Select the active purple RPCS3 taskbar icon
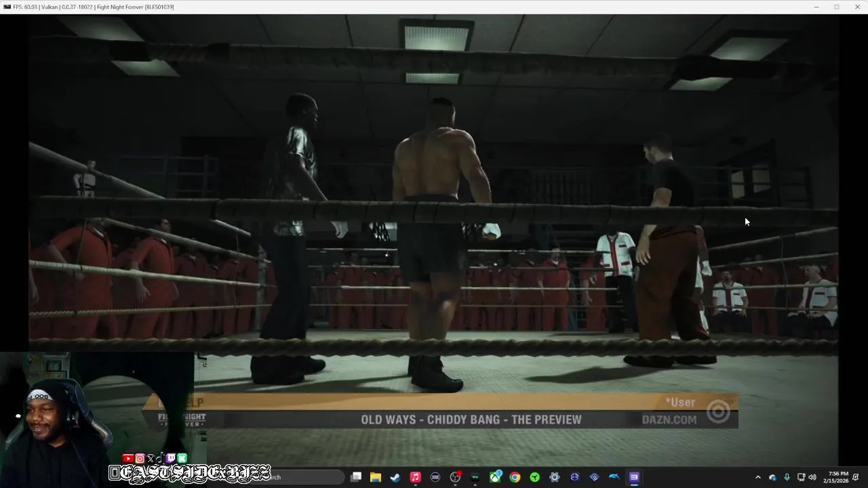This screenshot has height=488, width=868. (x=634, y=477)
